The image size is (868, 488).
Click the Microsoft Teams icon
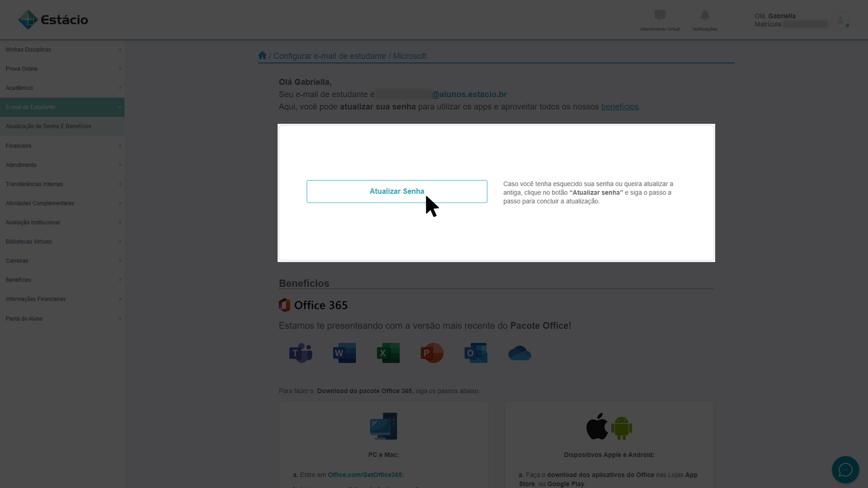pos(301,353)
